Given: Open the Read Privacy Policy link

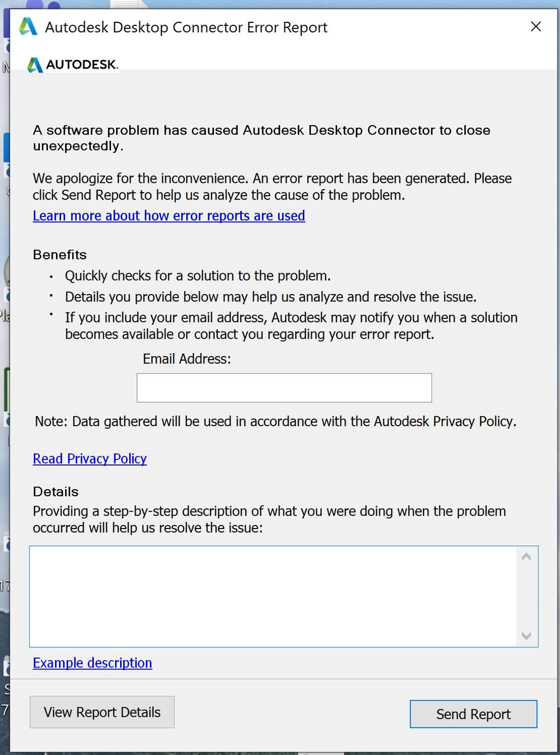Looking at the screenshot, I should coord(90,458).
